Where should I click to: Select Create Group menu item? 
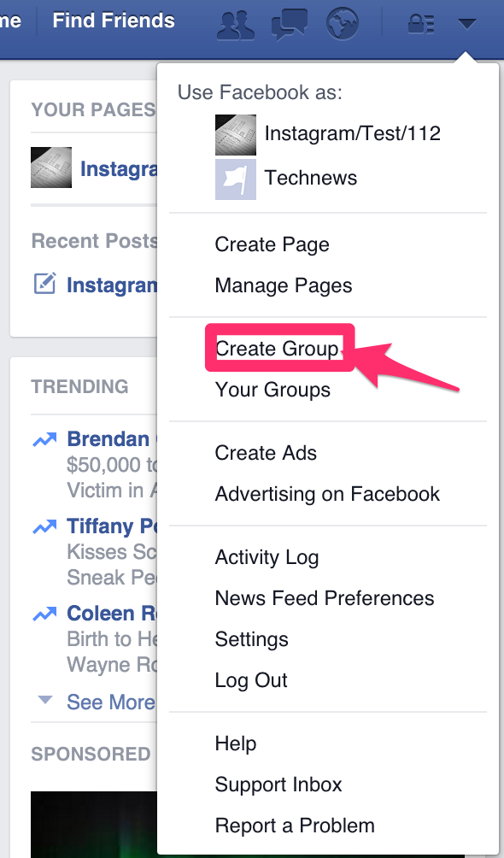click(277, 349)
